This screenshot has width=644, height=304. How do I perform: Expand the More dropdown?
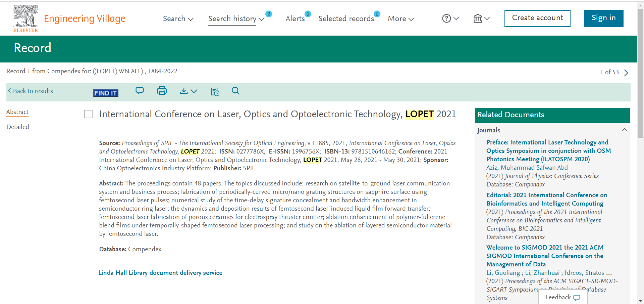pos(401,19)
